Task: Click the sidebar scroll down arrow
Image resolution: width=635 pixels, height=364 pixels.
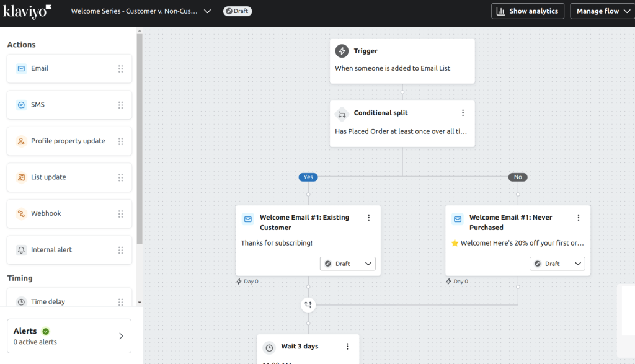Action: click(x=140, y=303)
